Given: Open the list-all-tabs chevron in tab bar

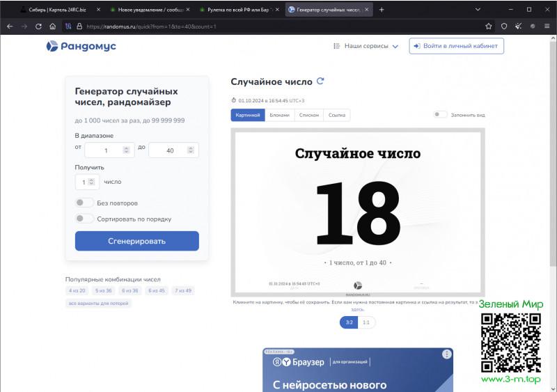Looking at the screenshot, I should coord(478,9).
